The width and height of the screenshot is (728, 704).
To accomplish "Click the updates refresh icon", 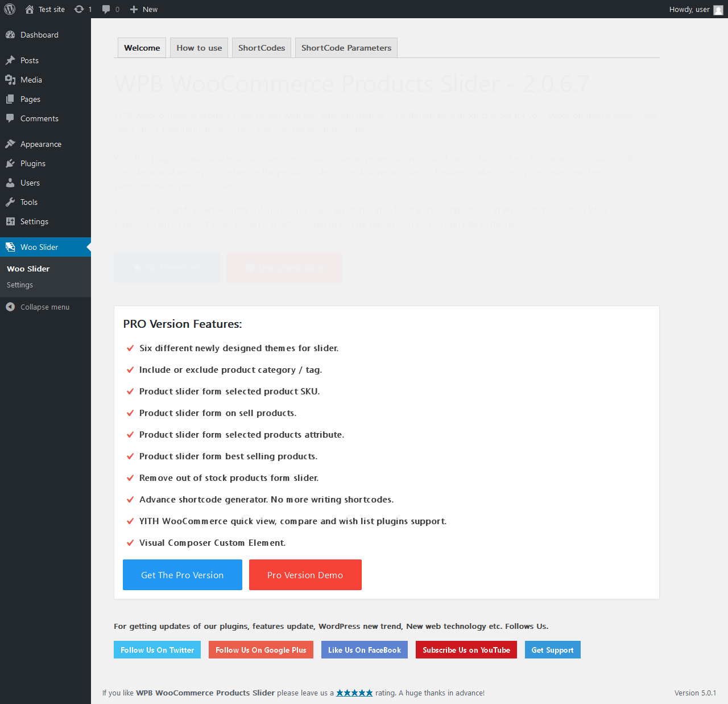I will pyautogui.click(x=79, y=9).
